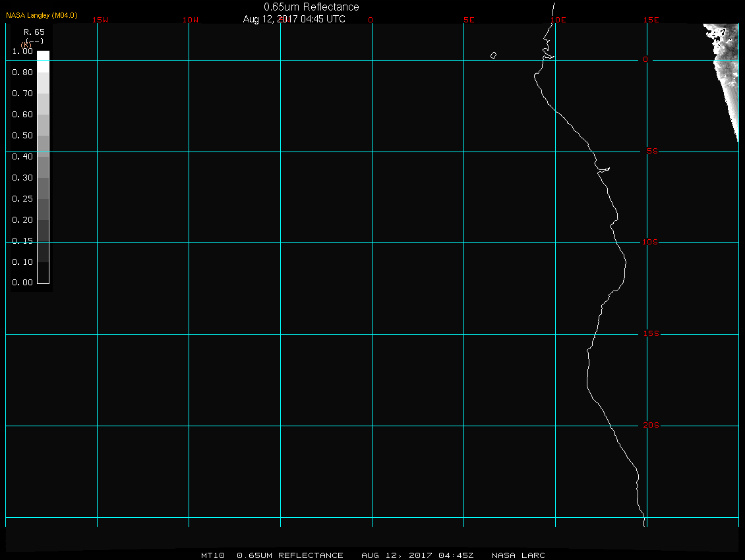Click the black bottom swatch of colorbar
Screen dimensions: 745x560
coord(44,273)
